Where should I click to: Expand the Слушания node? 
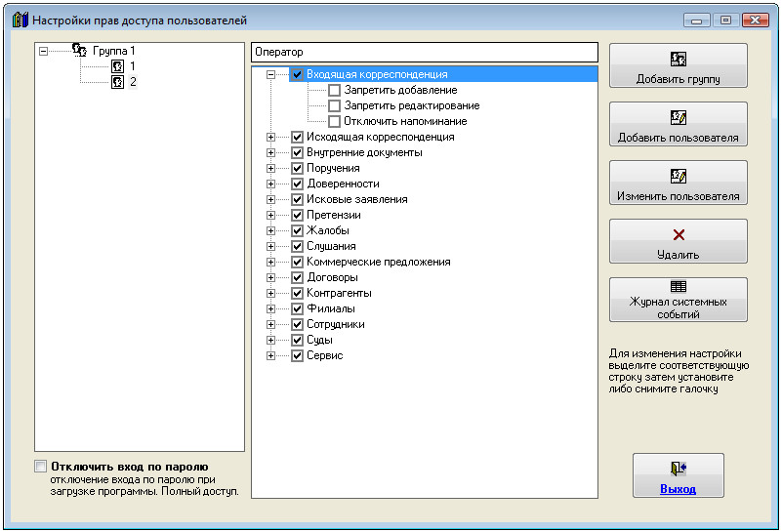270,246
